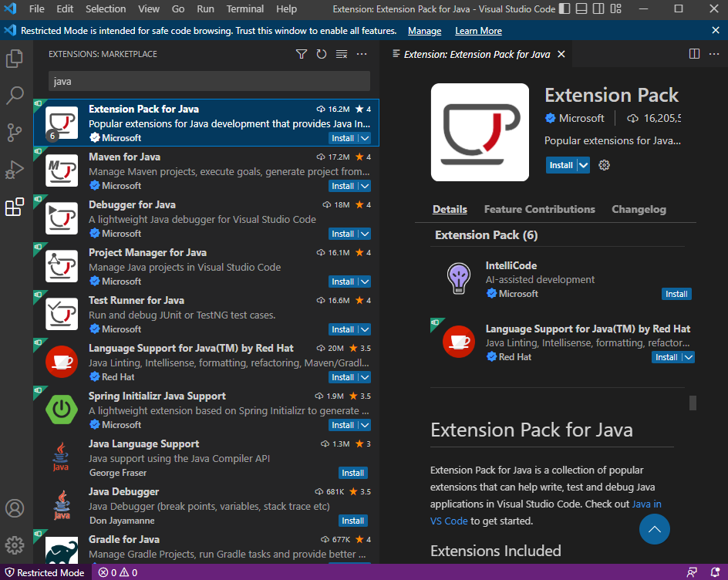Screen dimensions: 728x580
Task: Expand Install dropdown for Language Support list item
Action: [x=365, y=377]
